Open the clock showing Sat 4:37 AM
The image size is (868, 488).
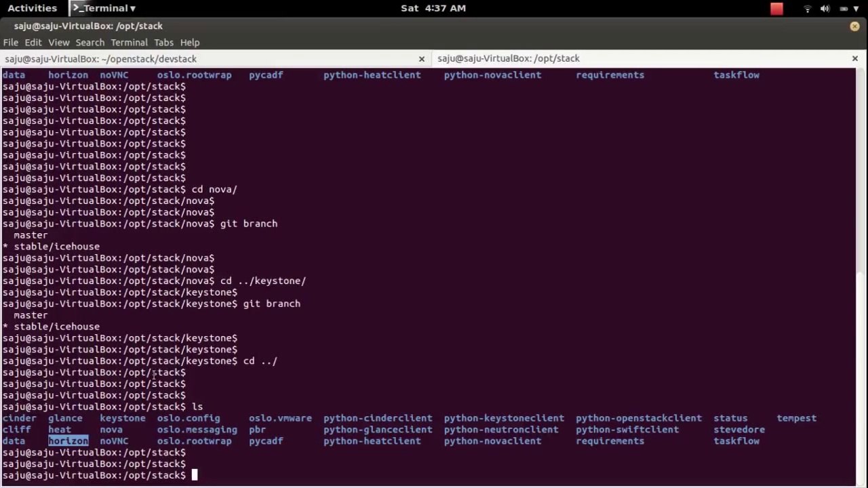point(433,8)
